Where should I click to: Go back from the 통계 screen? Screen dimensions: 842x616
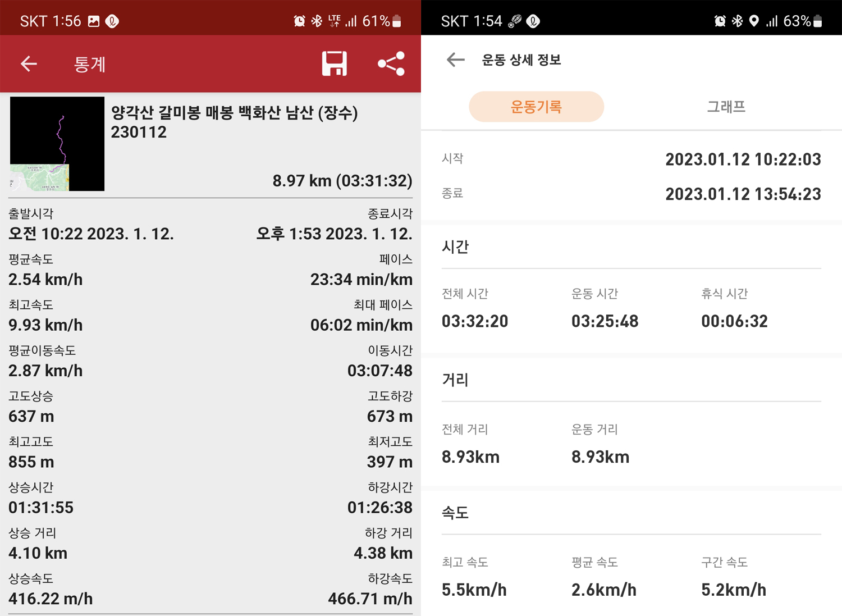click(x=29, y=64)
